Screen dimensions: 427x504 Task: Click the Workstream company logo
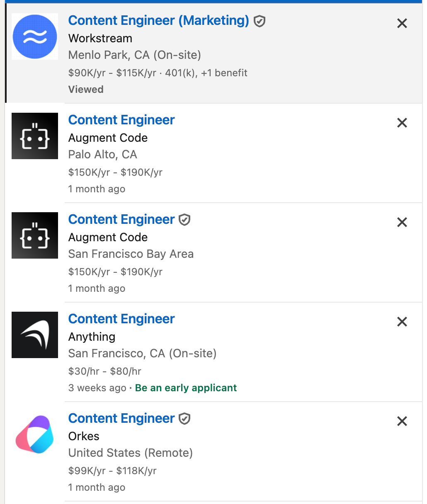coord(35,36)
